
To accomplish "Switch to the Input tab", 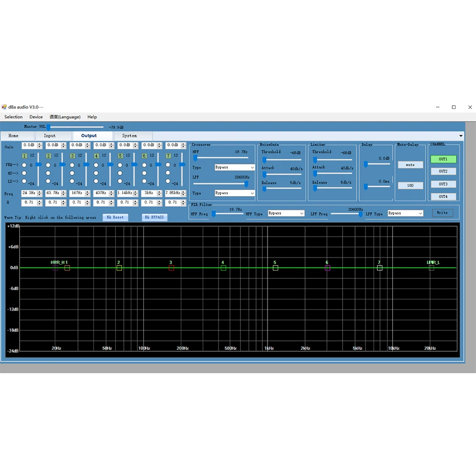I will point(50,136).
